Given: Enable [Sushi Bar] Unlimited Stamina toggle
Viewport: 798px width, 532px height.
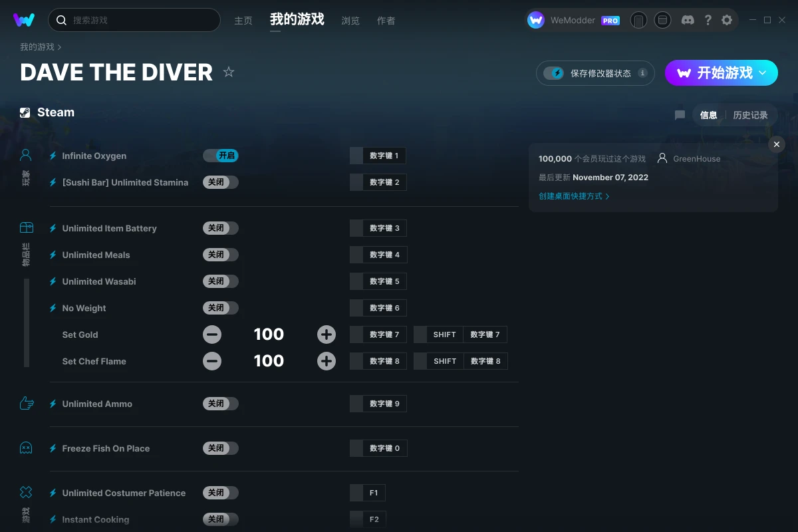Looking at the screenshot, I should (x=221, y=182).
